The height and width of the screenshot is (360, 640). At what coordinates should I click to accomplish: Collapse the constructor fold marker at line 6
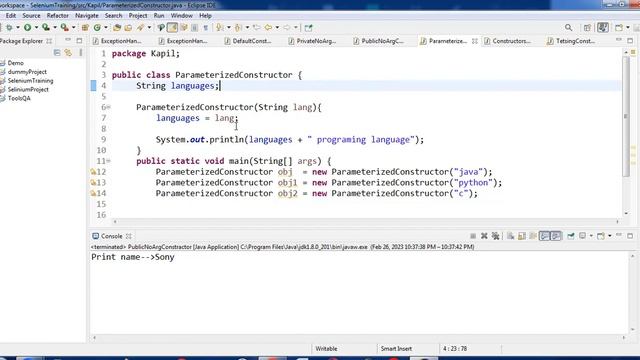point(109,107)
